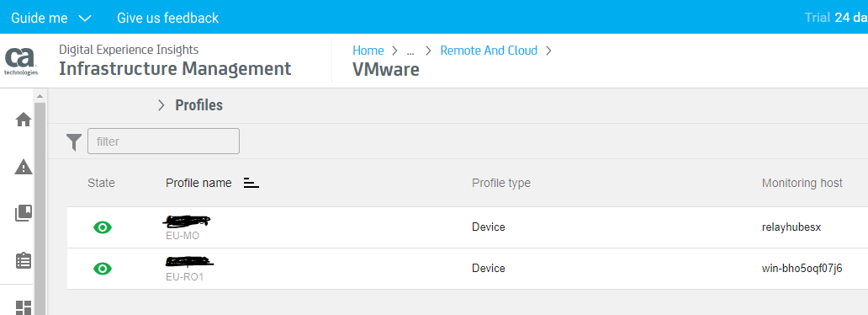Sort using the Profile name sort icon
This screenshot has width=868, height=315.
click(251, 183)
